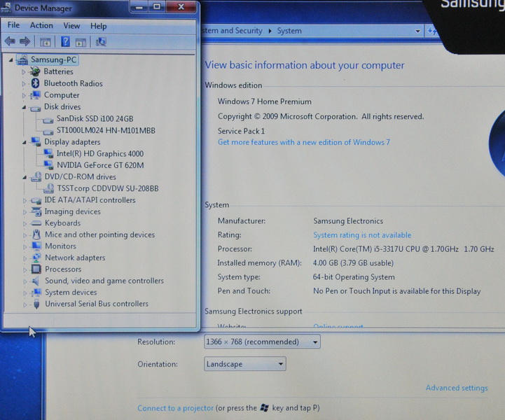Select TSSTcorp CDDVDW SU-208BB drive
Screen dimensions: 505x420
(x=108, y=188)
